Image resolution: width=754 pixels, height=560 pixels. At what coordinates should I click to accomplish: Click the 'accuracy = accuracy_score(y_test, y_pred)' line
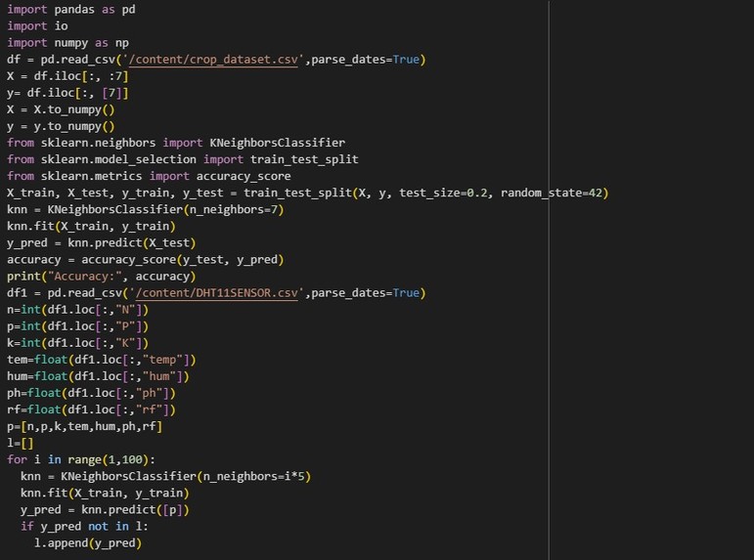point(146,260)
